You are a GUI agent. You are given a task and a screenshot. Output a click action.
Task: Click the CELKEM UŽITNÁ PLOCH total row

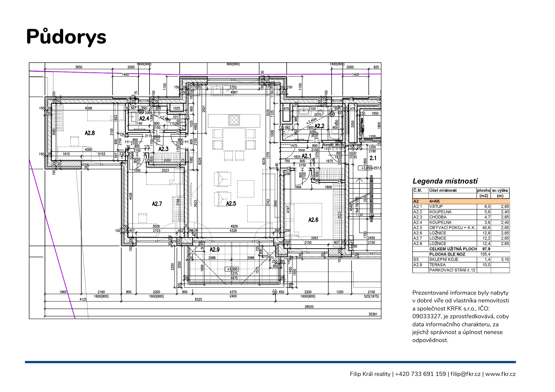(461, 249)
